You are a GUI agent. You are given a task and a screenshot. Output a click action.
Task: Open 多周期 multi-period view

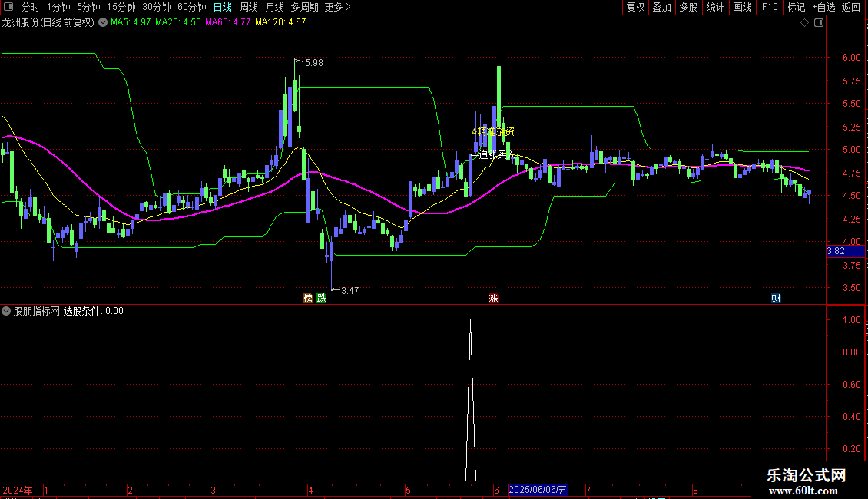304,7
